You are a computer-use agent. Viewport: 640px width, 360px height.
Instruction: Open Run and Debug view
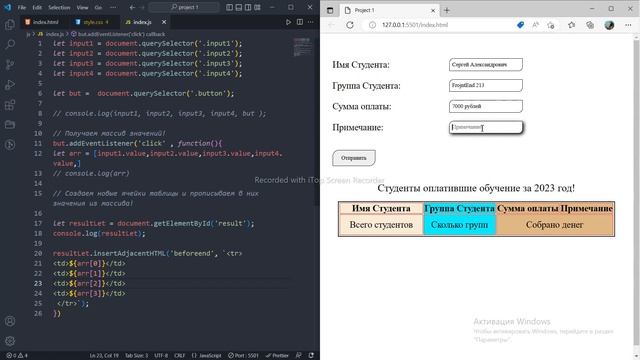tap(10, 84)
